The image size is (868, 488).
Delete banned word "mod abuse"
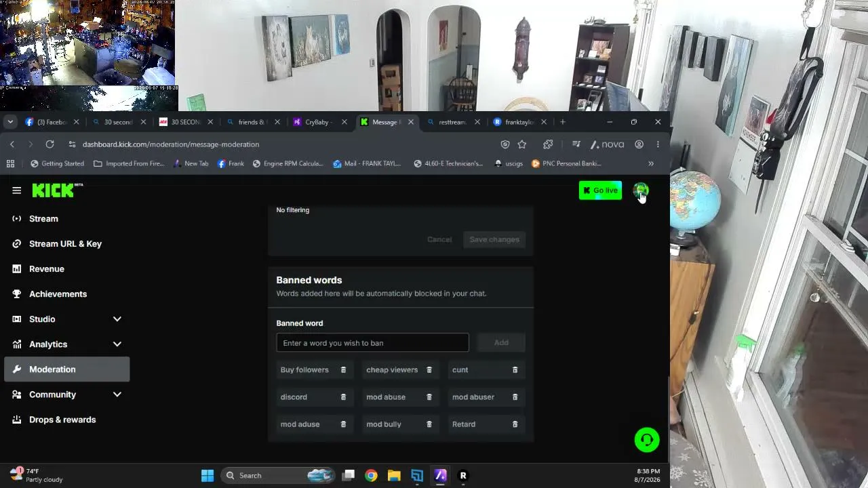coord(429,397)
